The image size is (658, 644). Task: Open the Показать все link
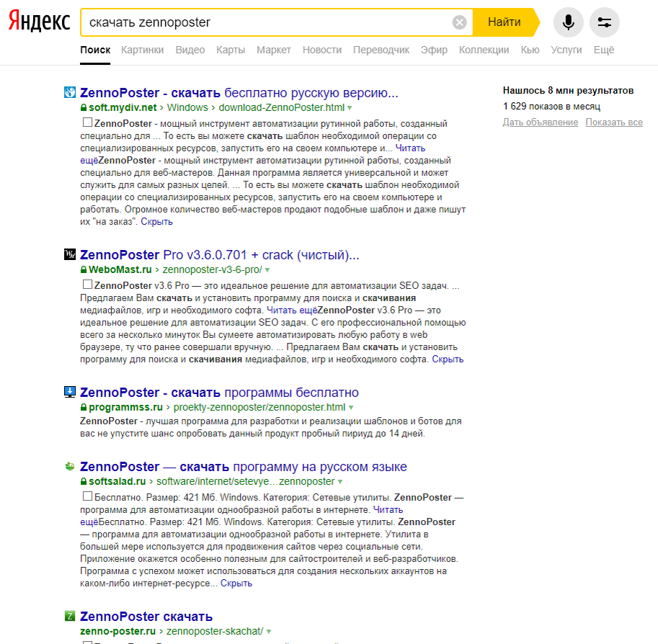(x=614, y=122)
